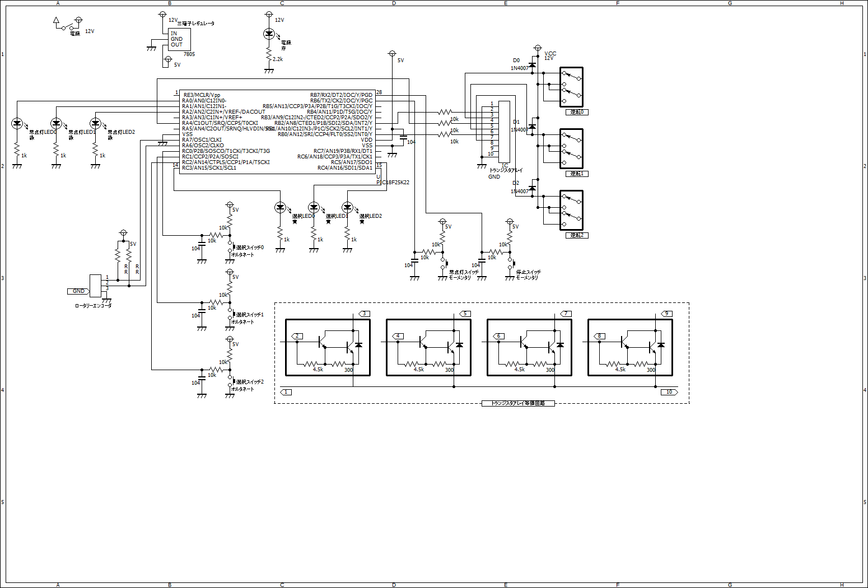Click the GND tag beside rotary encoder
Screen dimensions: 868x588
coord(78,291)
